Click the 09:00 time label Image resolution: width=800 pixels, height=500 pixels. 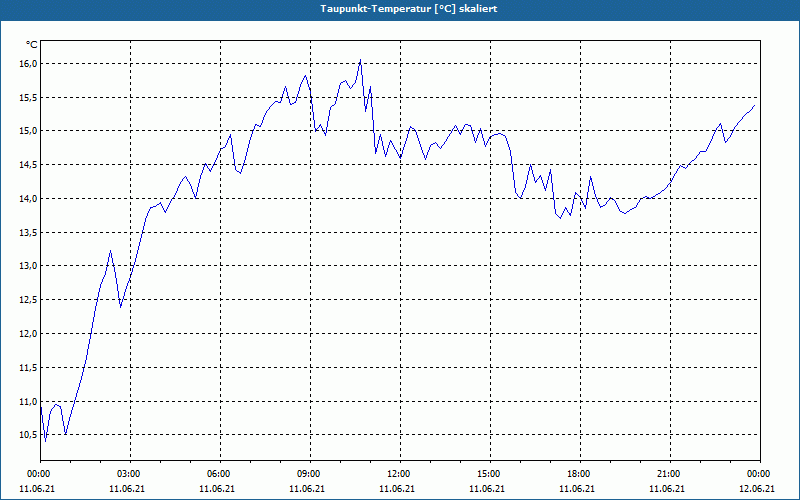click(x=310, y=474)
